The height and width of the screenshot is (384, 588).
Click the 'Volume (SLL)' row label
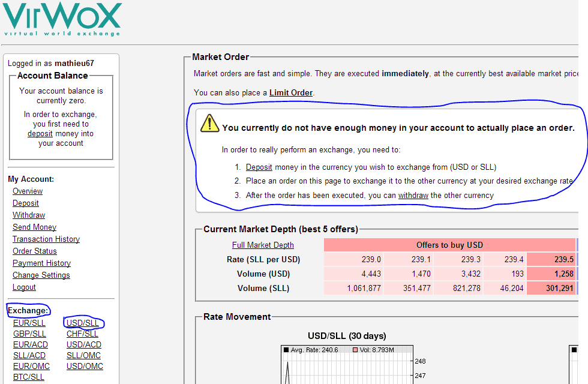pyautogui.click(x=263, y=288)
